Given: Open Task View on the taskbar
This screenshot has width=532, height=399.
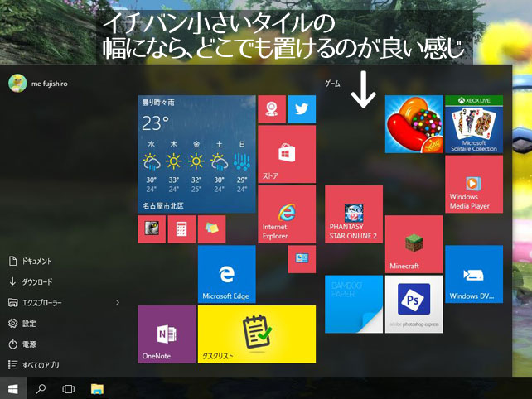Looking at the screenshot, I should 69,389.
